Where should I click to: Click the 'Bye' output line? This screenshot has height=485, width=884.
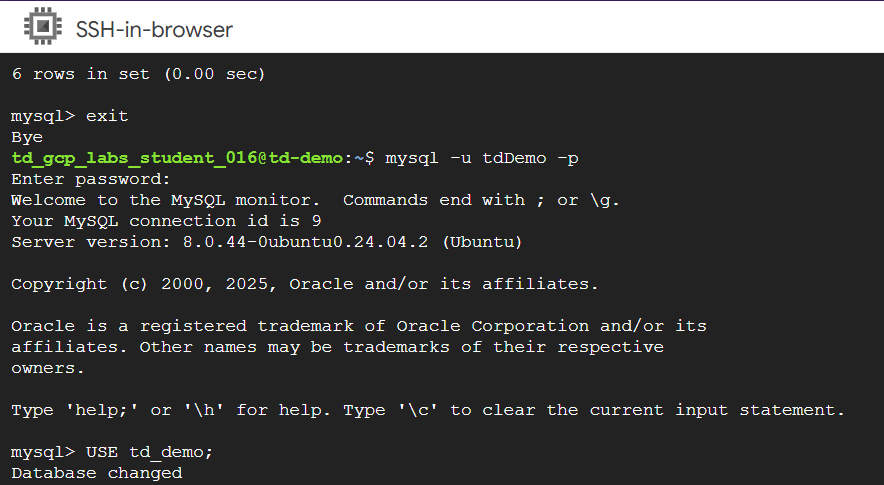(27, 137)
